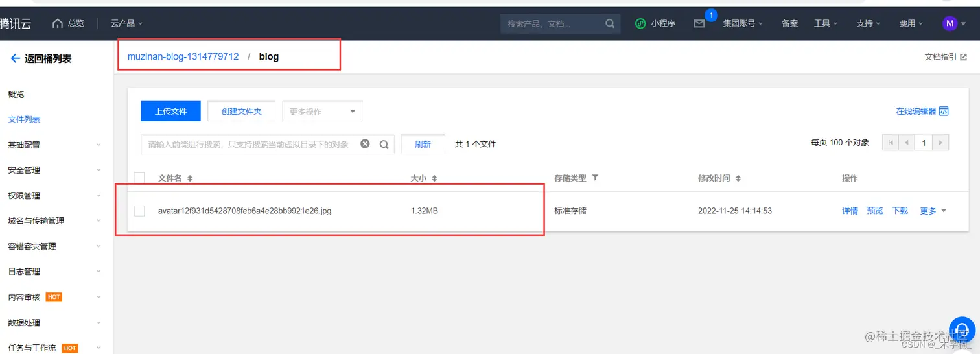Viewport: 980px width, 354px height.
Task: Click the 刷新 button
Action: click(x=423, y=144)
